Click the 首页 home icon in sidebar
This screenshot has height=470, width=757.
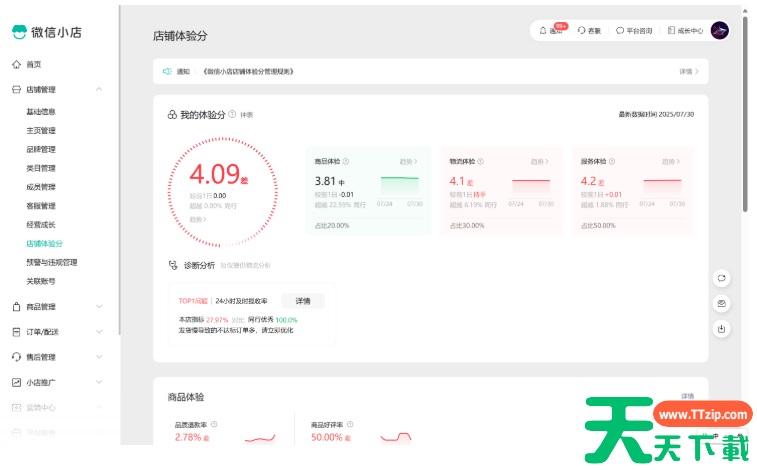tap(16, 64)
